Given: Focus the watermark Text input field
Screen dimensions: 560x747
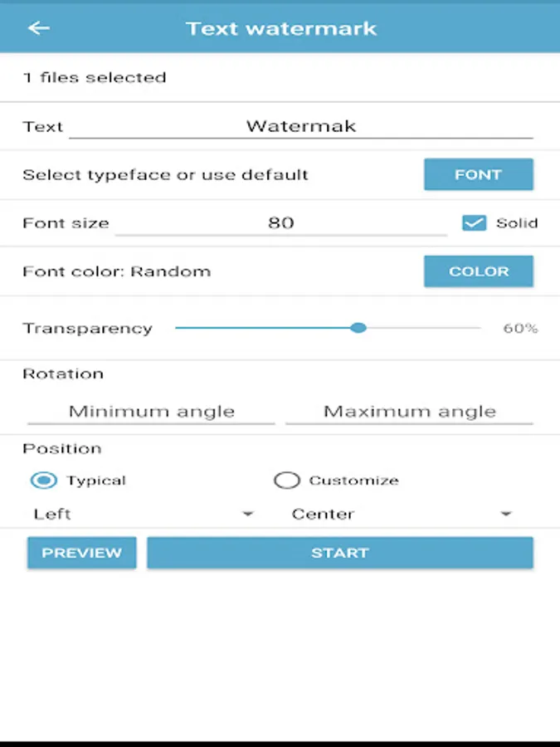Looking at the screenshot, I should pos(300,126).
